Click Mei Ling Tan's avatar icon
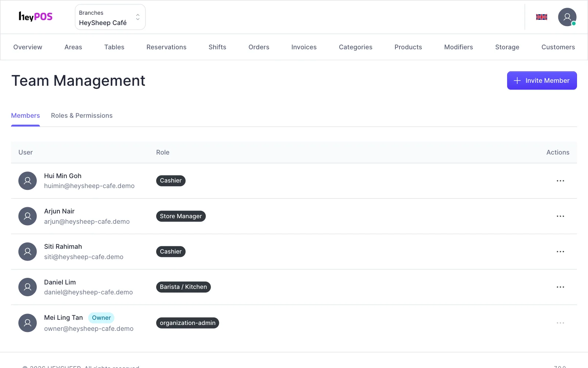The image size is (588, 368). [x=28, y=323]
